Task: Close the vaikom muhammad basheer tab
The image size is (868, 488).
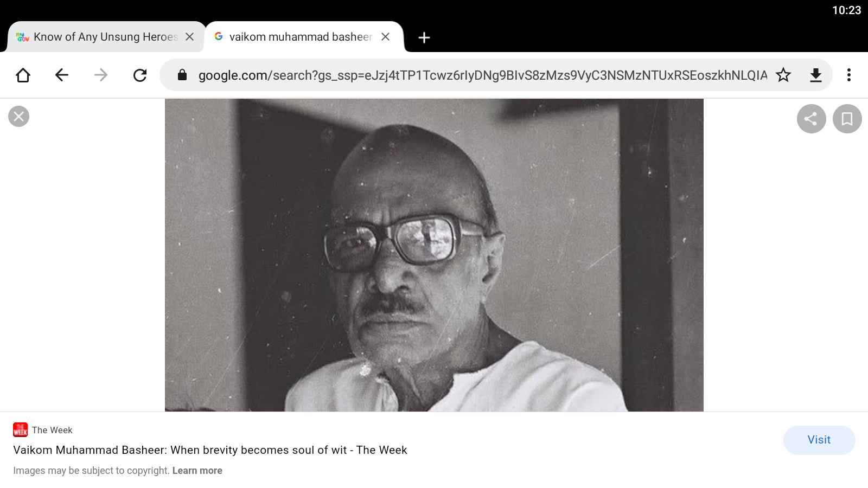Action: 386,37
